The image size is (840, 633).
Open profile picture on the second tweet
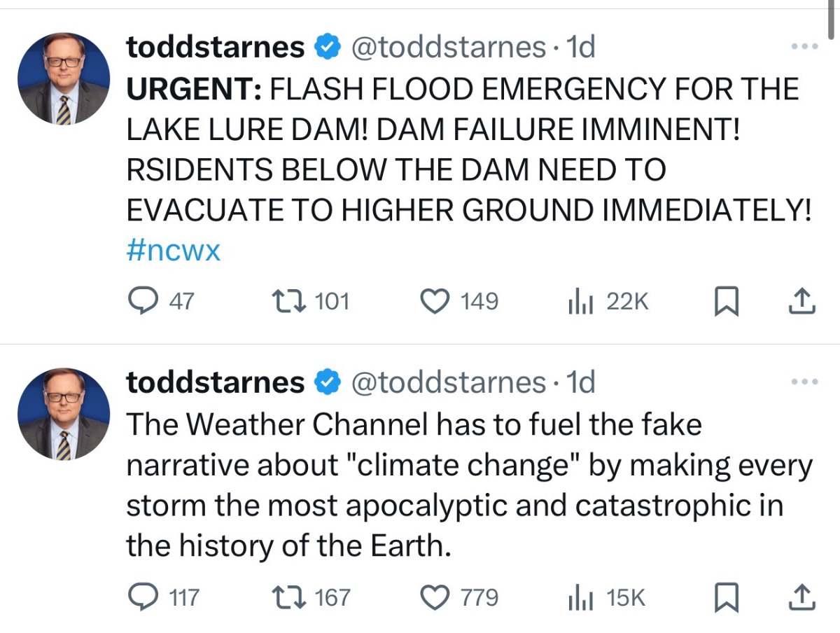(x=64, y=413)
